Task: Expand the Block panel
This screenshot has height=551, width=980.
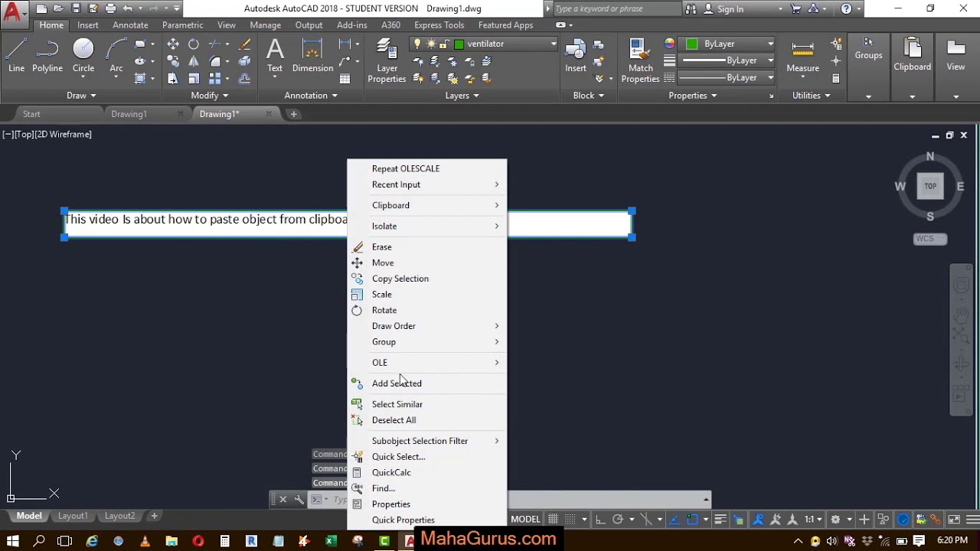Action: (588, 96)
